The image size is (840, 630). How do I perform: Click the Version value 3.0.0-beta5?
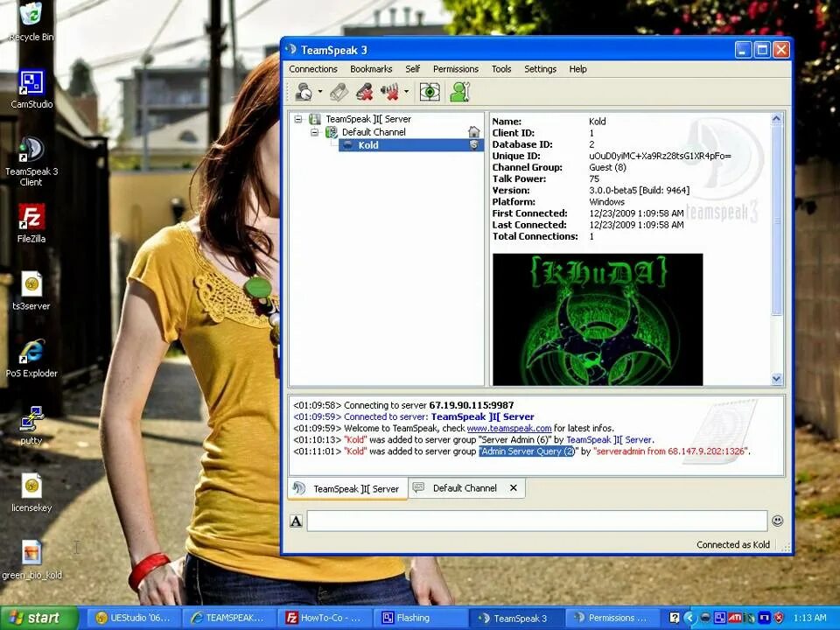(639, 191)
